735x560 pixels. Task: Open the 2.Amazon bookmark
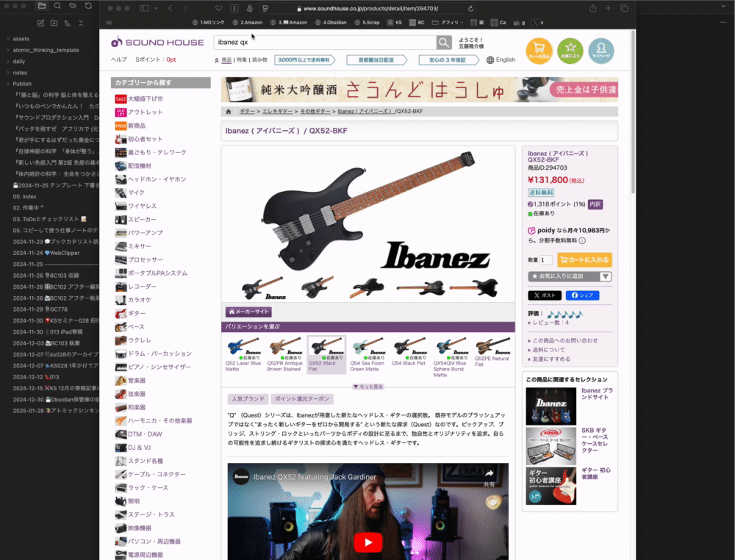click(x=247, y=23)
